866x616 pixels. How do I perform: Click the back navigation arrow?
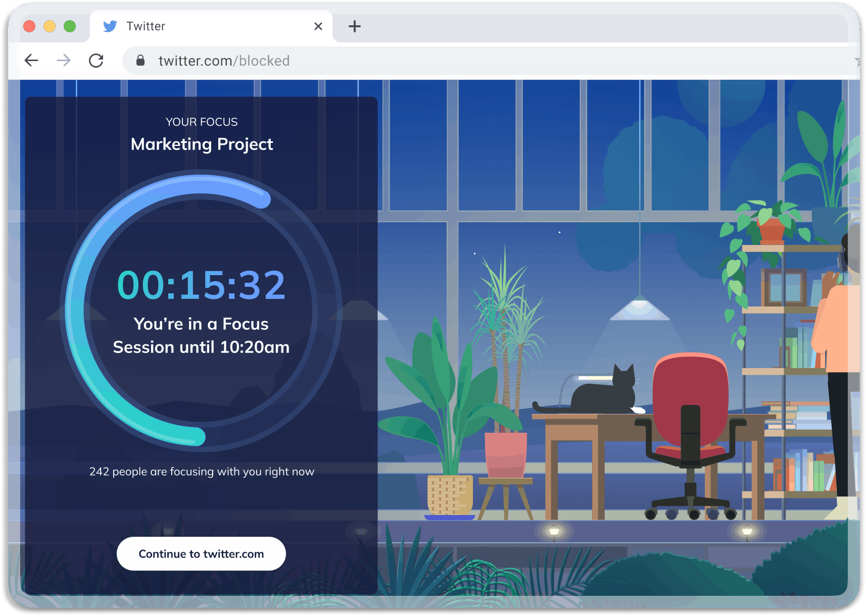point(31,60)
